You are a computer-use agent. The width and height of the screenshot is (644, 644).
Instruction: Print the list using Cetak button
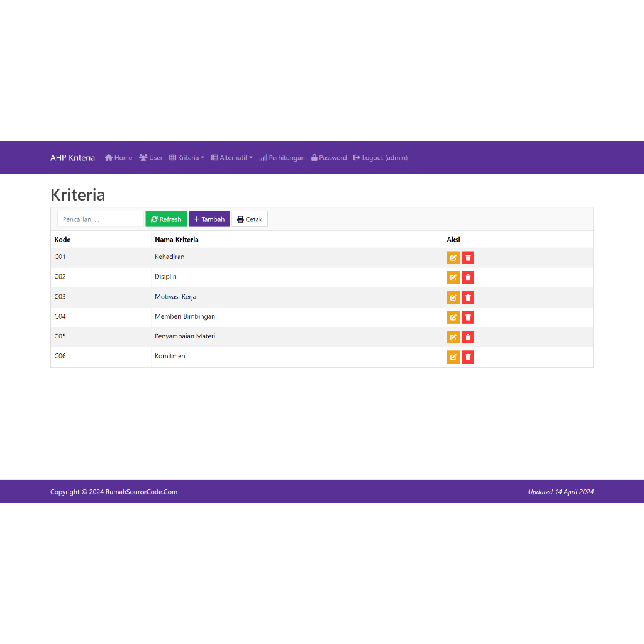click(x=250, y=219)
